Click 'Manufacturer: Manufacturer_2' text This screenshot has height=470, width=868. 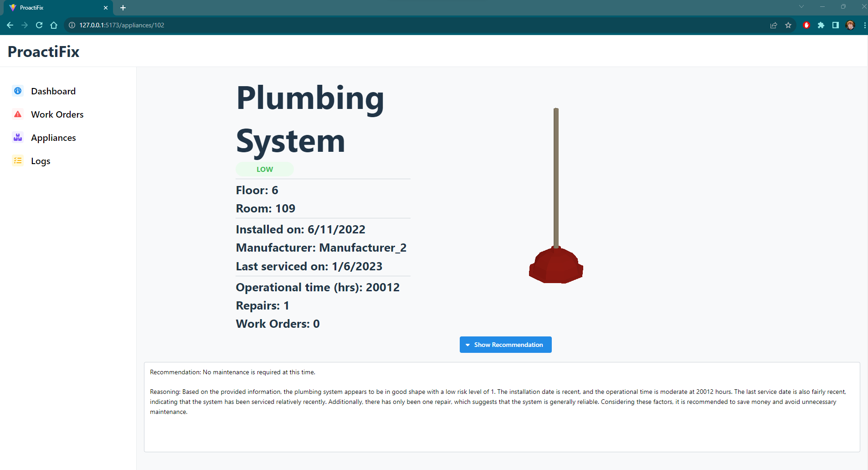321,248
